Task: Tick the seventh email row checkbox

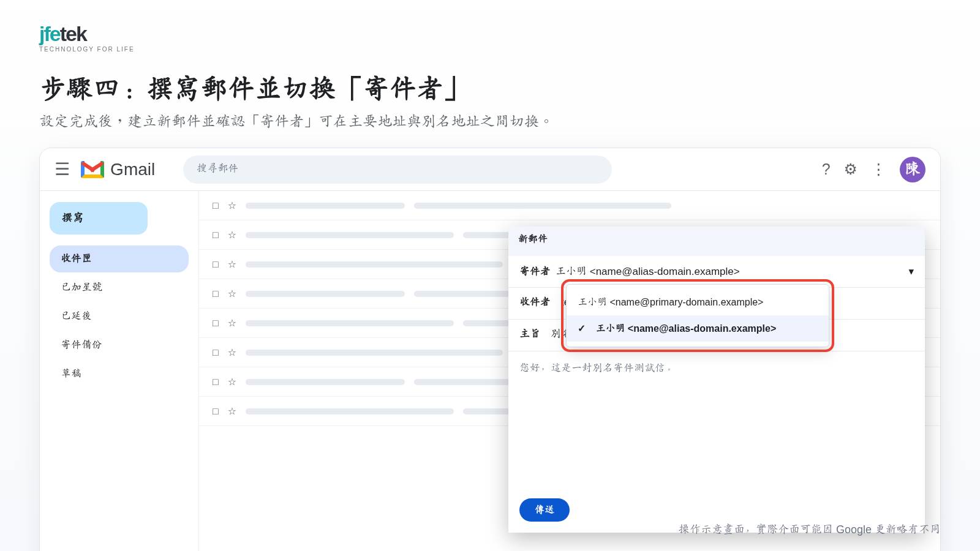Action: [216, 382]
